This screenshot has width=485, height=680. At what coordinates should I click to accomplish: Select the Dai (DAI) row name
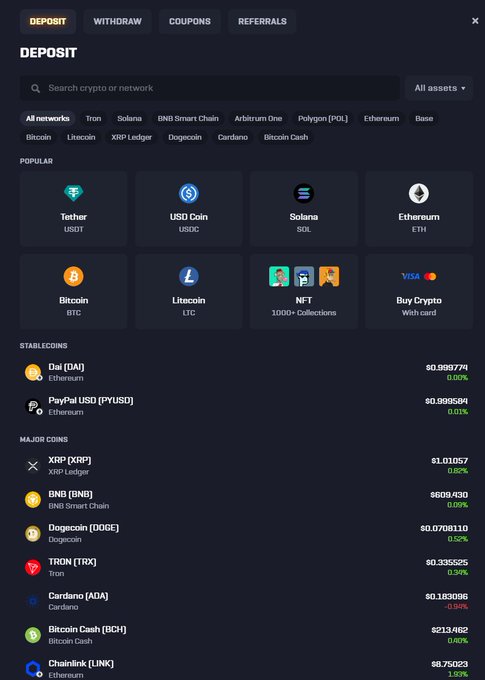pyautogui.click(x=66, y=367)
